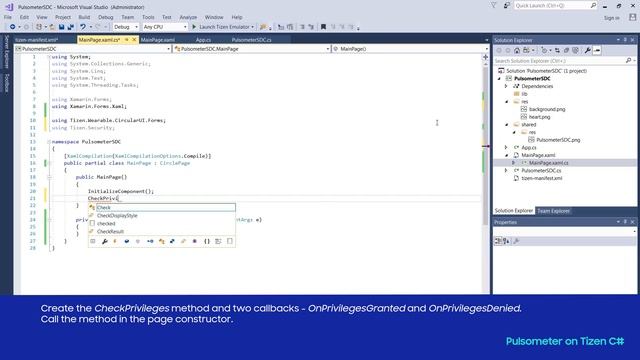
Task: Open the Tools menu
Action: (148, 17)
